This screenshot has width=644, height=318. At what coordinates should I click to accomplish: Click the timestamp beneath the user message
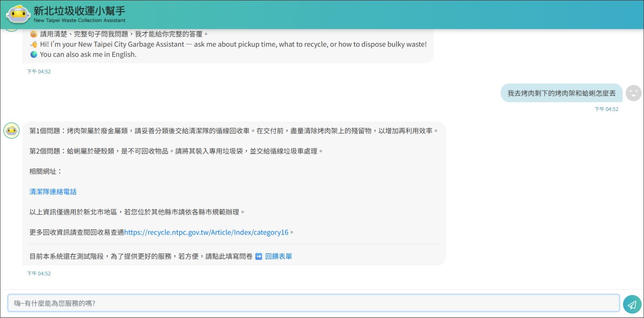(606, 109)
